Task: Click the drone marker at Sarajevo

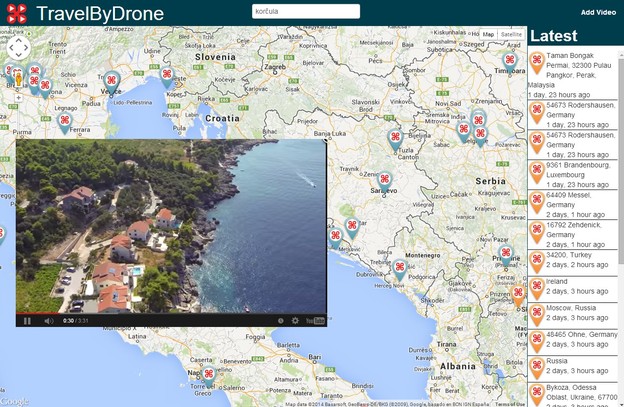Action: (384, 181)
